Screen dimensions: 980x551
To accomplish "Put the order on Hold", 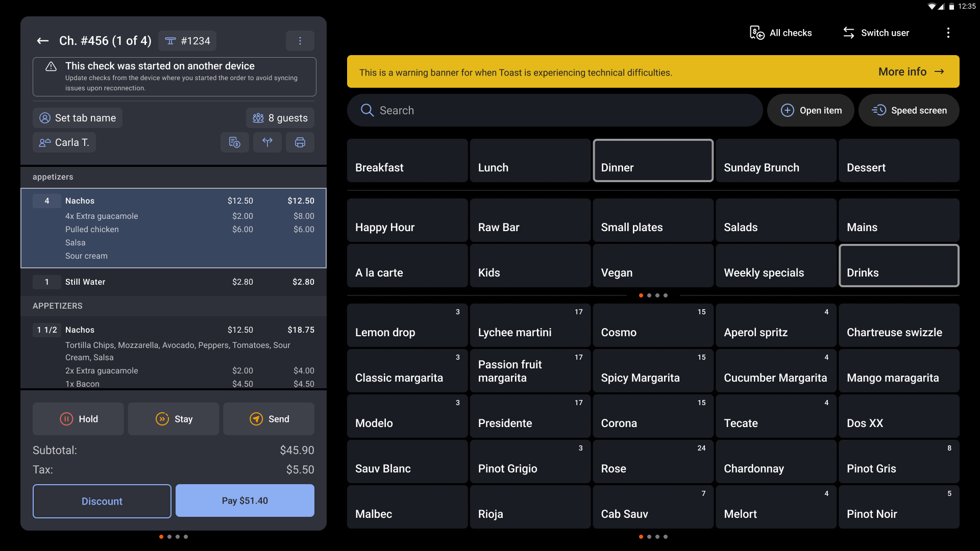I will (78, 419).
